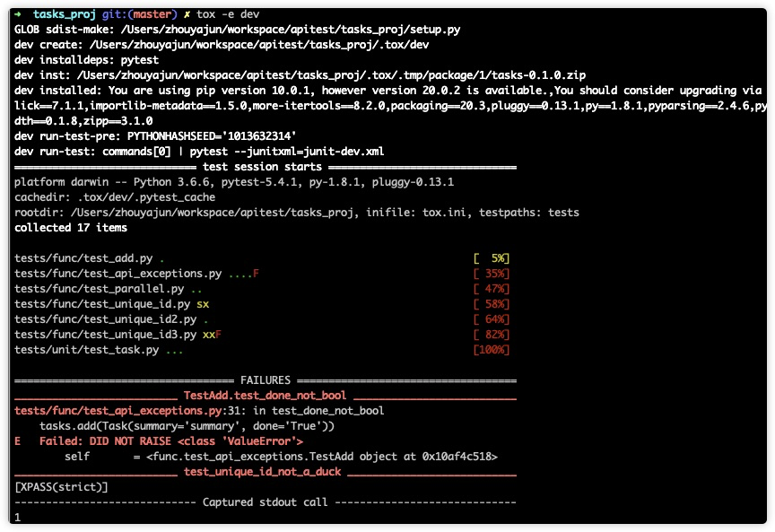The width and height of the screenshot is (775, 532).
Task: Click tests/func/test_add.py result row
Action: click(x=262, y=258)
